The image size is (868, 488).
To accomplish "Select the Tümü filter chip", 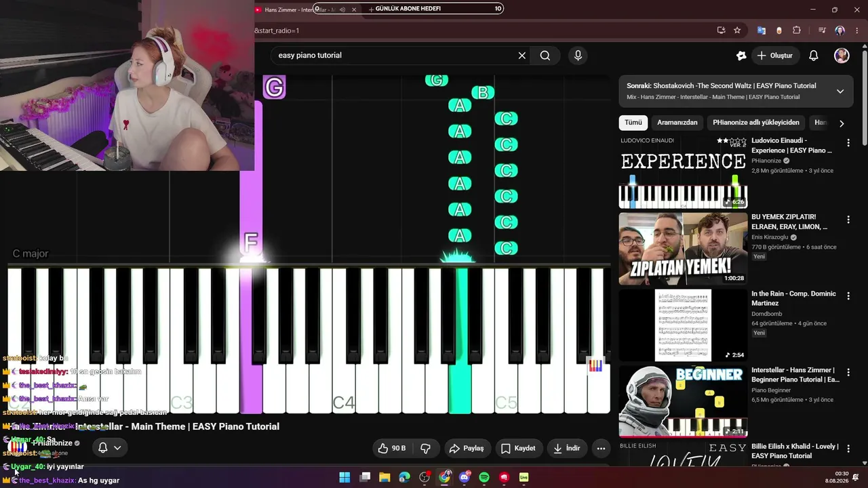I will 633,123.
